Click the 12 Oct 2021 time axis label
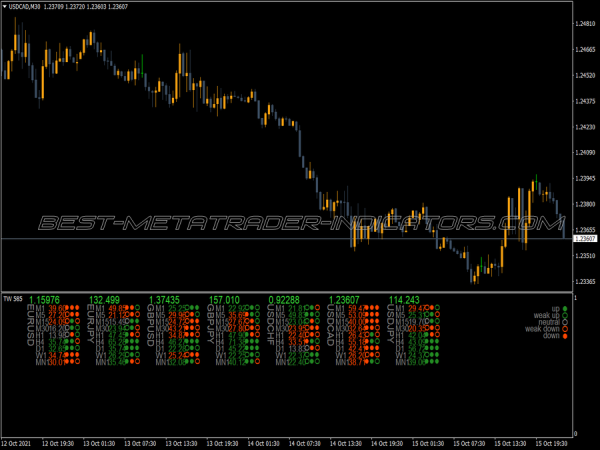 click(x=16, y=443)
